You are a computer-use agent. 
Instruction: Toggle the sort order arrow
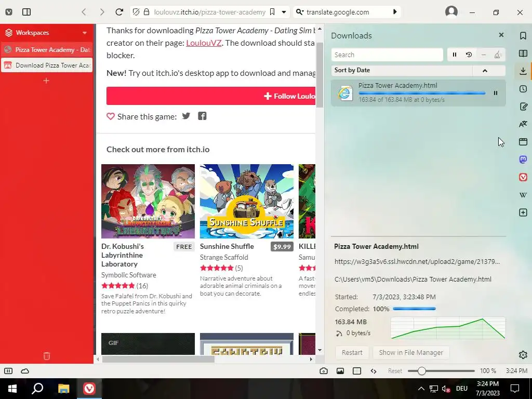coord(485,71)
